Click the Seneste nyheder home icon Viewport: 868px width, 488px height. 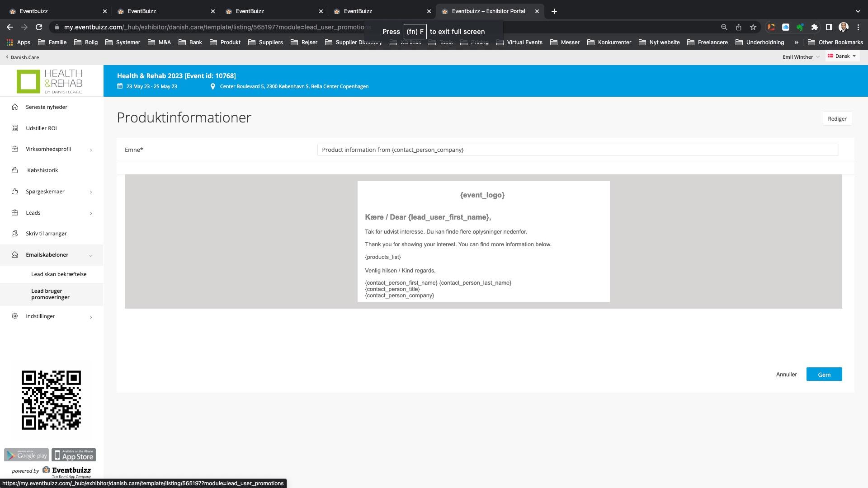(x=15, y=107)
